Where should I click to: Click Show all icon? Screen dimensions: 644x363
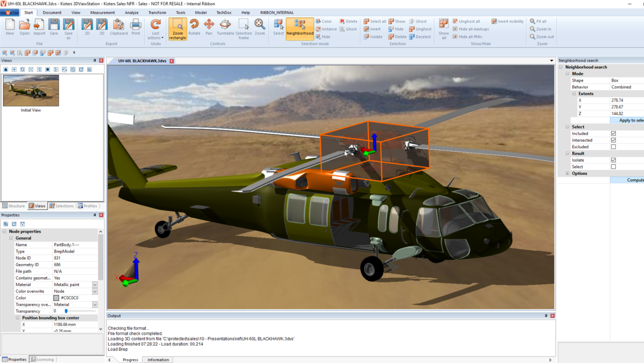click(444, 29)
